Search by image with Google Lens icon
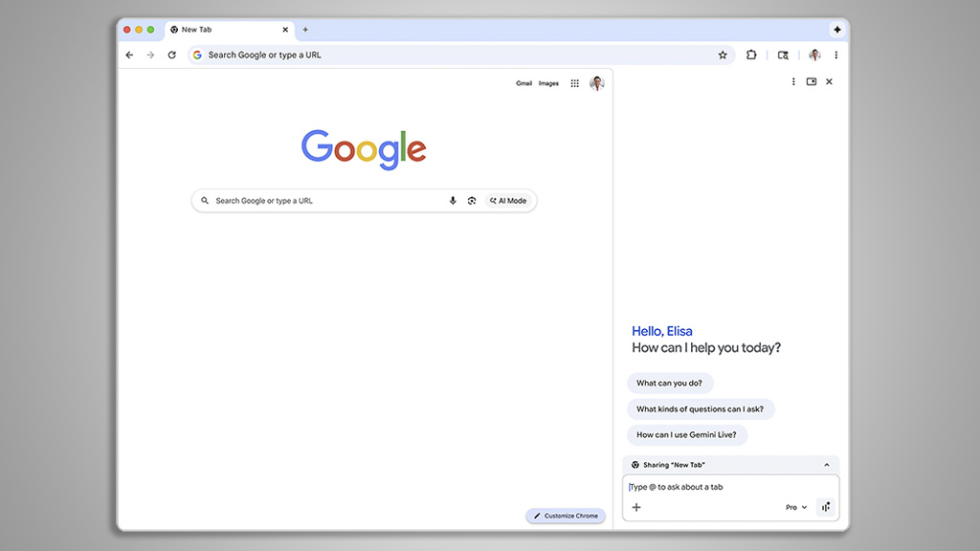Screen dimensions: 980x551 [472, 201]
